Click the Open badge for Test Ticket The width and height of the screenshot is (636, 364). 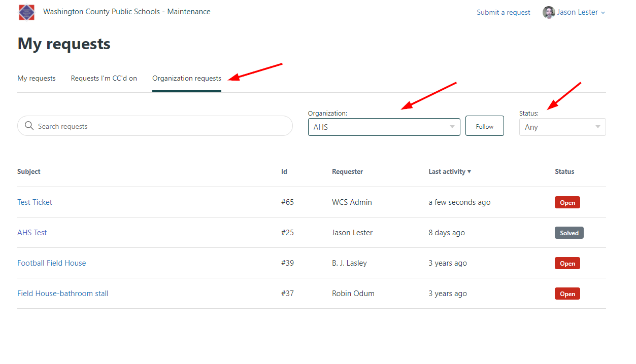pos(567,202)
